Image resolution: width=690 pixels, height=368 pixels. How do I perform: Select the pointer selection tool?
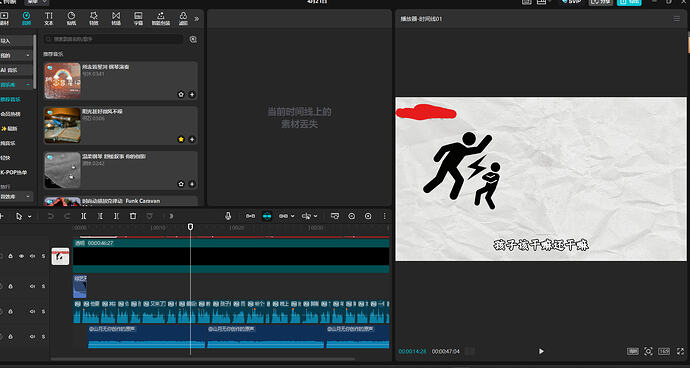click(19, 216)
